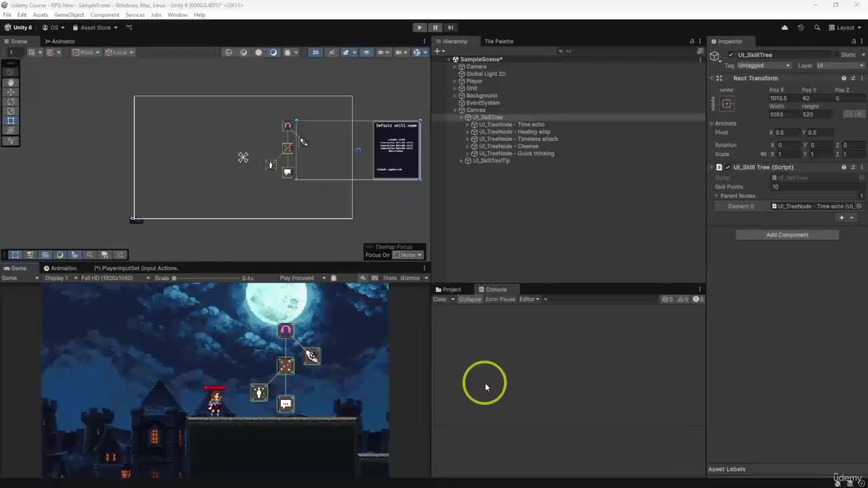Add element to Parent Nodes list

[x=842, y=218]
